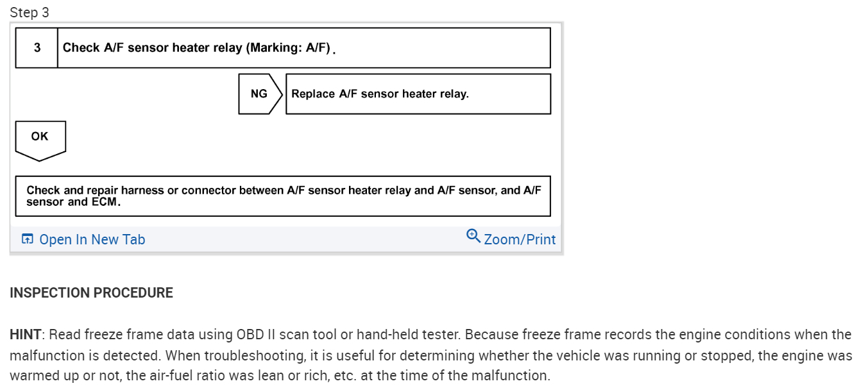This screenshot has width=868, height=388.
Task: Click the Check and repair harness box
Action: click(x=283, y=196)
